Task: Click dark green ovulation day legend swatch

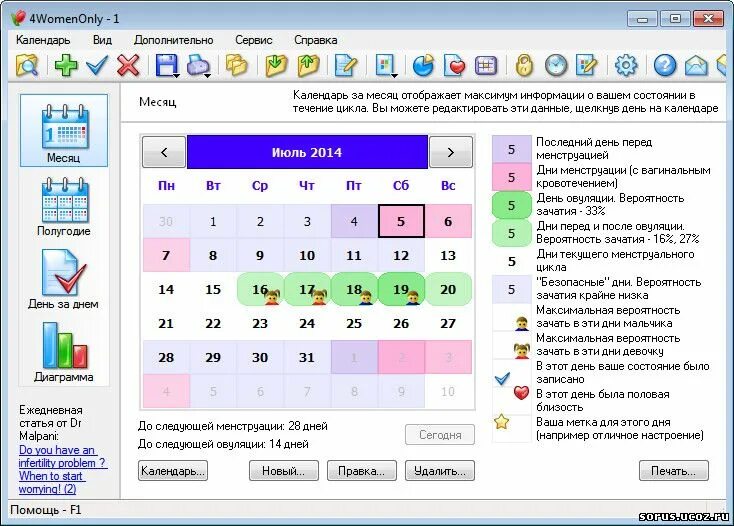Action: tap(512, 205)
